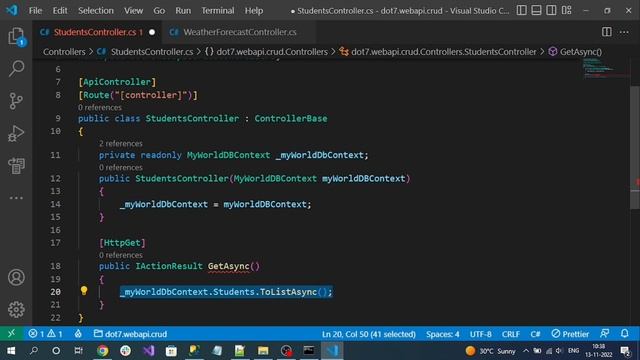Image resolution: width=640 pixels, height=360 pixels.
Task: Change file encoding UTF-8
Action: 480,334
